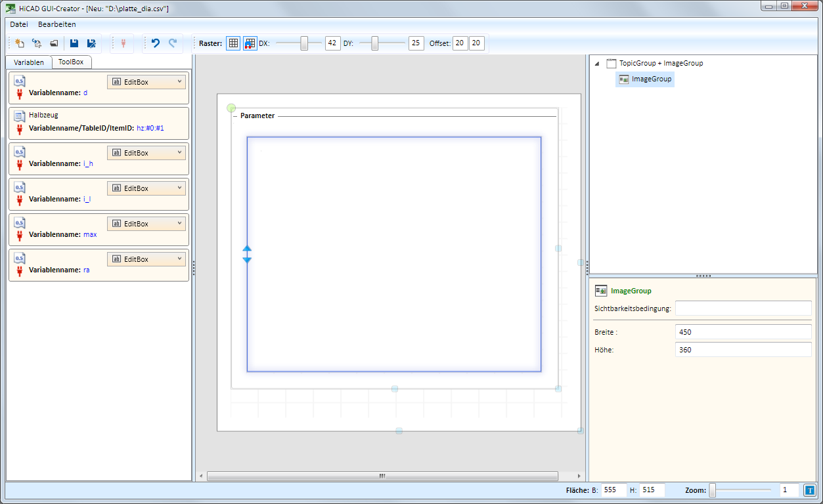823x504 pixels.
Task: Click the Save disk icon
Action: point(74,43)
